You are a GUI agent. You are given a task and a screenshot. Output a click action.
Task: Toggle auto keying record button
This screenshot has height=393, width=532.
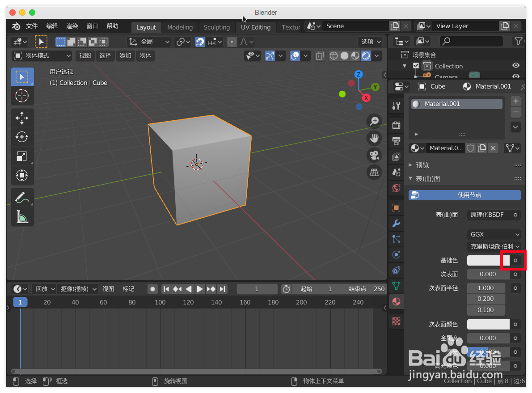152,289
